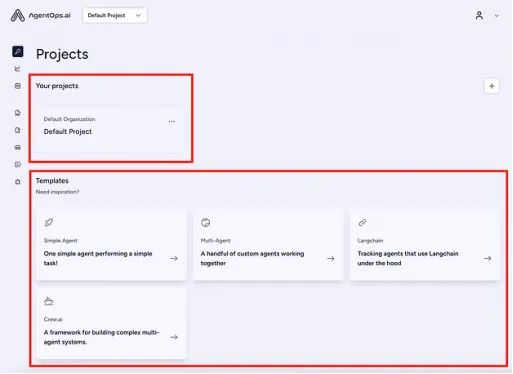The width and height of the screenshot is (513, 374).
Task: Open the three-dot menu on Default Project
Action: (172, 121)
